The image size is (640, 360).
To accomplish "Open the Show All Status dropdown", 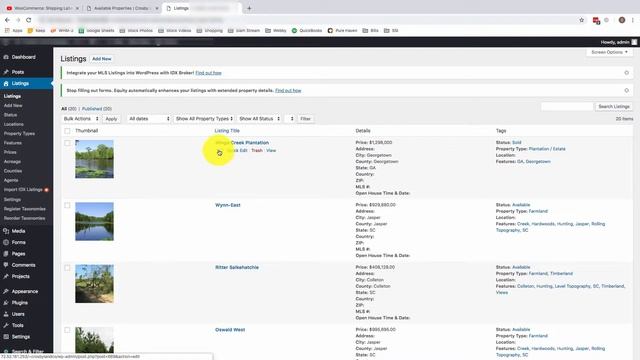I will click(x=259, y=119).
